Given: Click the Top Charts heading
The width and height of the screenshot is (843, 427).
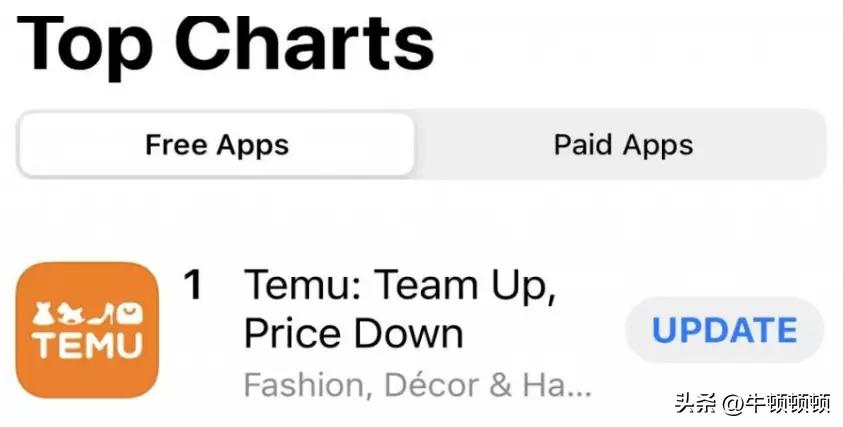Looking at the screenshot, I should coord(226,42).
